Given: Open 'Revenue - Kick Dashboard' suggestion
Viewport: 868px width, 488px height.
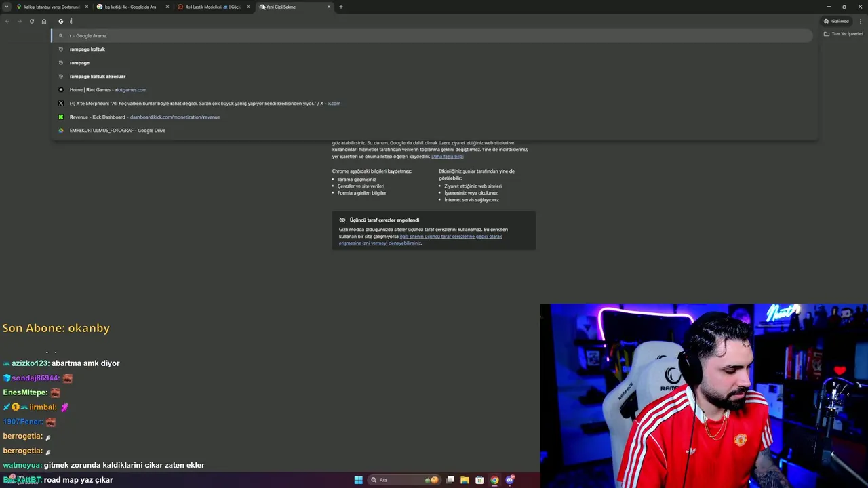Looking at the screenshot, I should pos(433,117).
